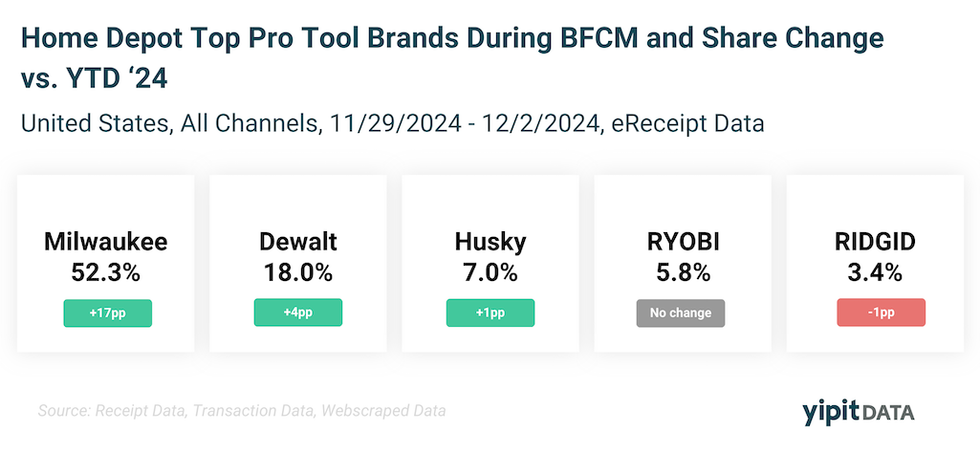Click the +1pp badge under Husky

point(490,313)
